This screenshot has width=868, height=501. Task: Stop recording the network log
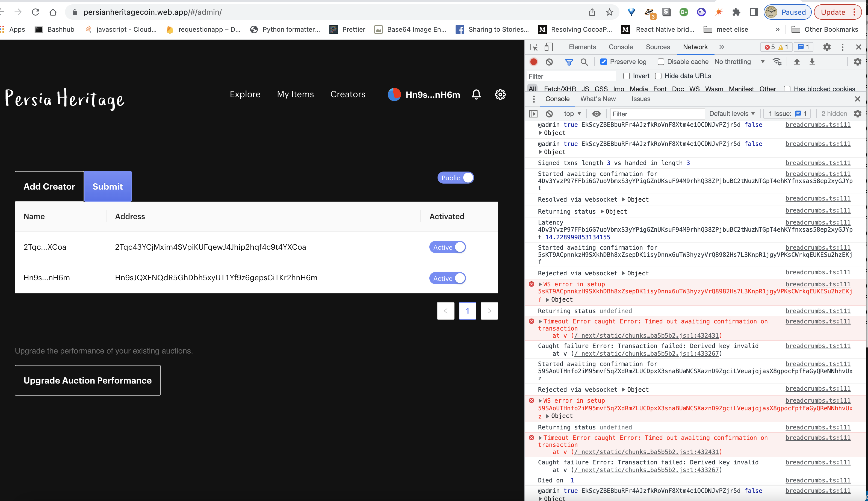(x=534, y=62)
